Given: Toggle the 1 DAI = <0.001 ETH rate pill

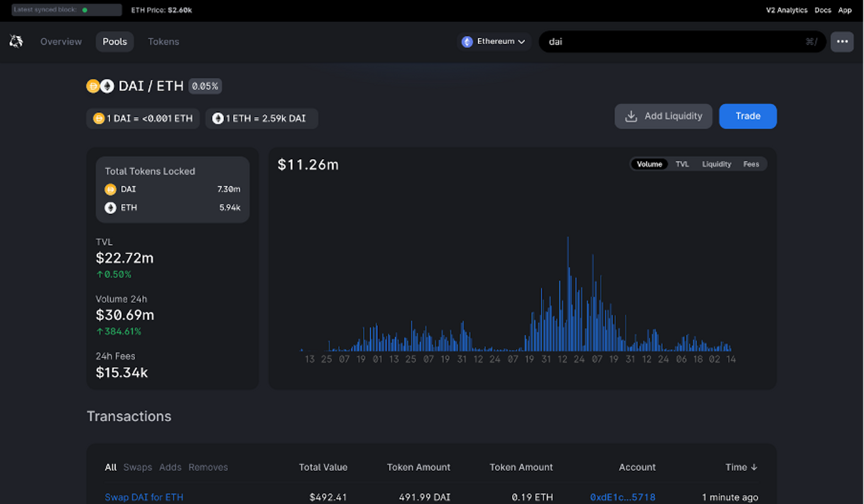Looking at the screenshot, I should coord(143,118).
